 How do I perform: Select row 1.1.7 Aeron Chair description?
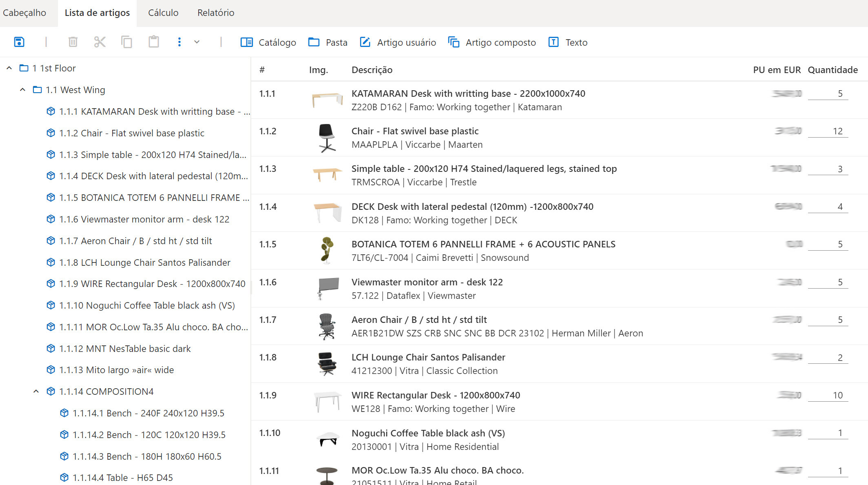click(497, 326)
